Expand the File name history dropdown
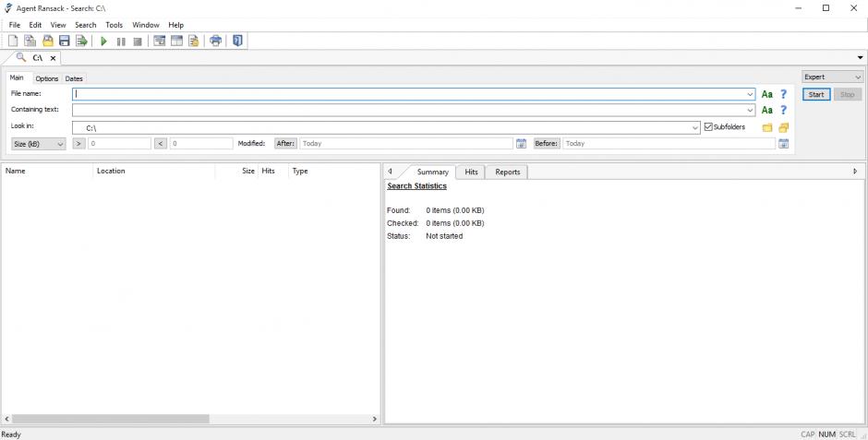This screenshot has width=868, height=440. point(750,94)
